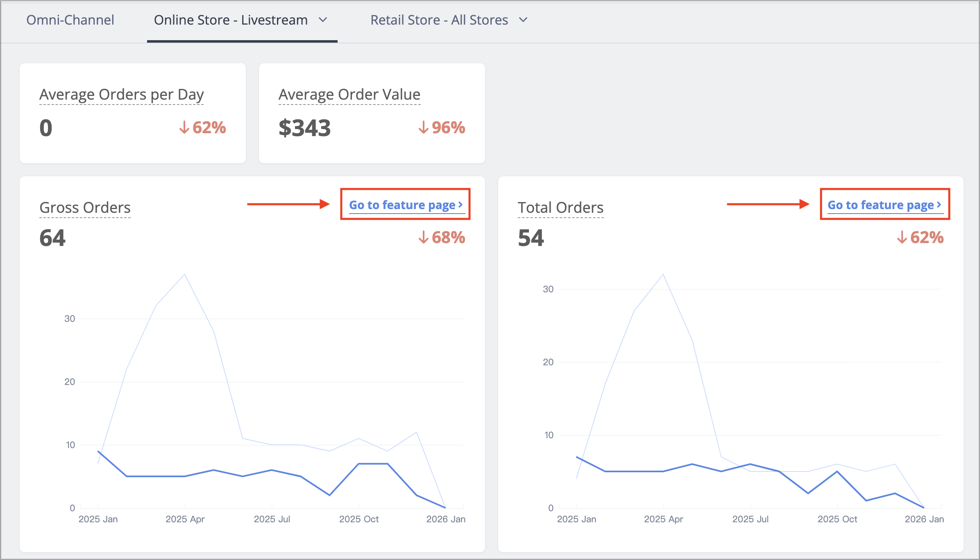Open the Omni-Channel tab
Viewport: 980px width, 560px height.
click(x=70, y=20)
